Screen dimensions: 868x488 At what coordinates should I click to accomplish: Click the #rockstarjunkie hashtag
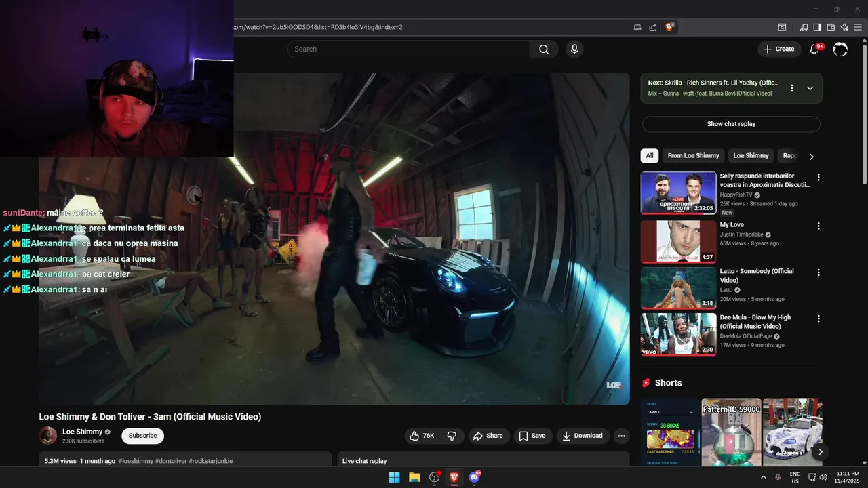coord(211,461)
